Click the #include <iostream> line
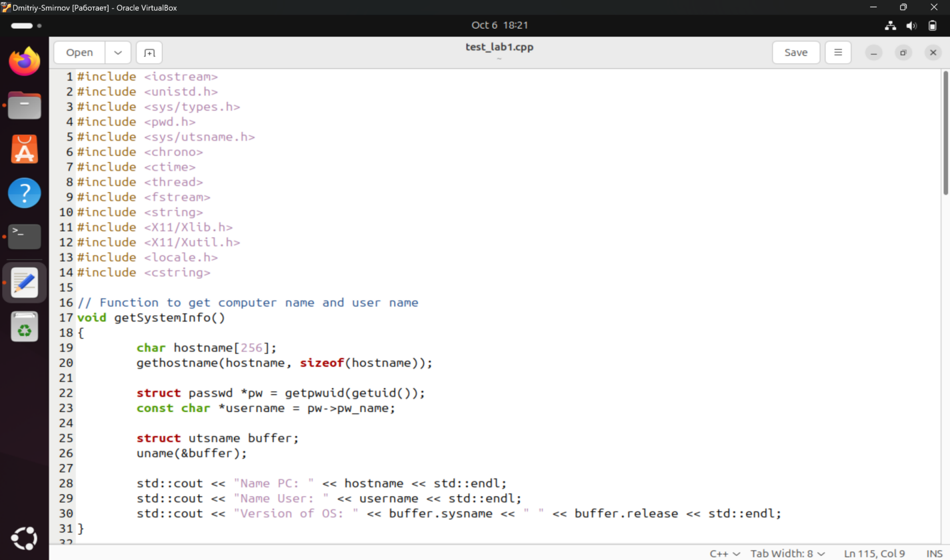 click(x=147, y=77)
